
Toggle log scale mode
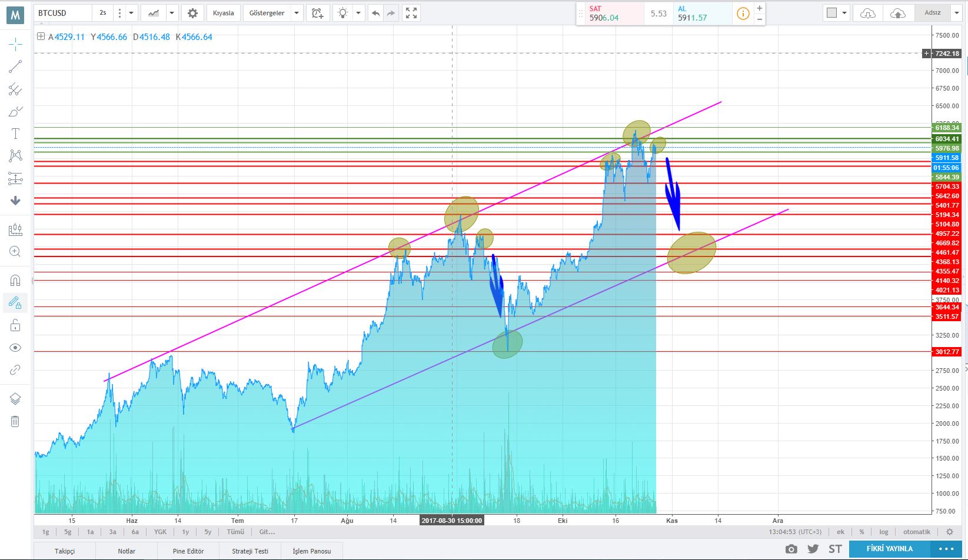tap(884, 532)
